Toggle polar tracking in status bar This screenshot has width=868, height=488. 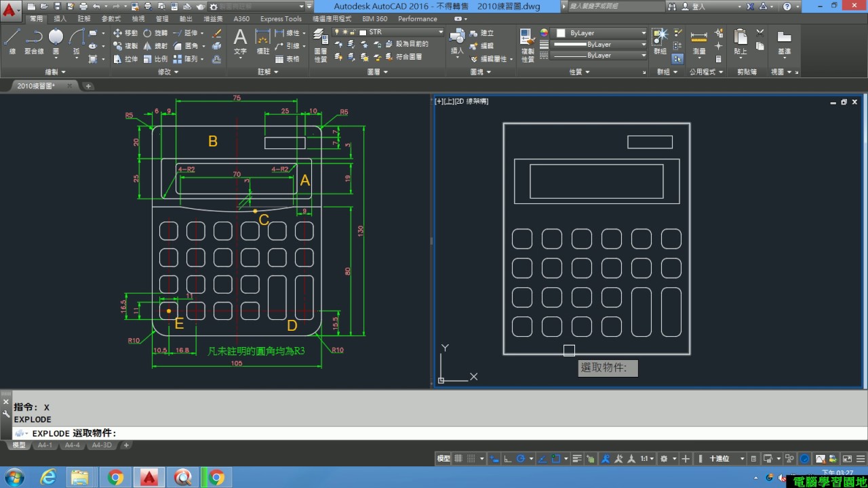pyautogui.click(x=521, y=459)
